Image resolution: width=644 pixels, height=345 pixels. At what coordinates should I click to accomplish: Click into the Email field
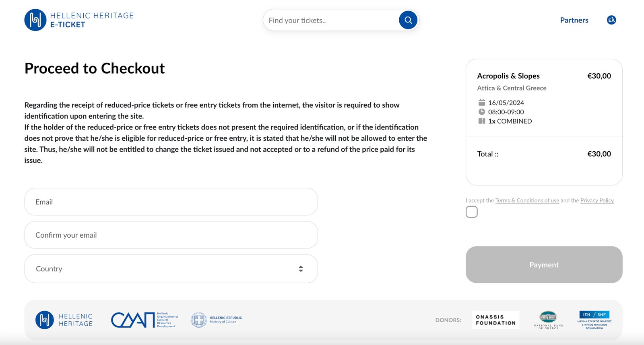tap(171, 202)
